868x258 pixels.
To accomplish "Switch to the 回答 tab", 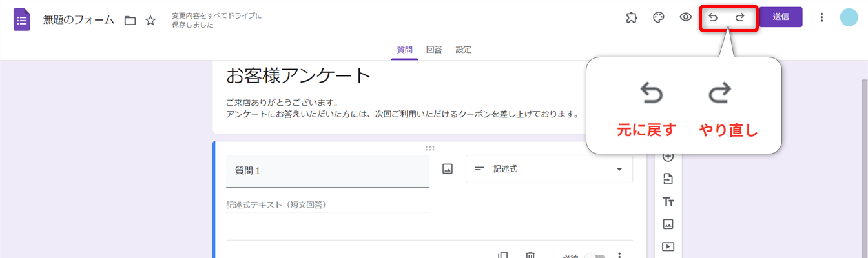I will [434, 50].
